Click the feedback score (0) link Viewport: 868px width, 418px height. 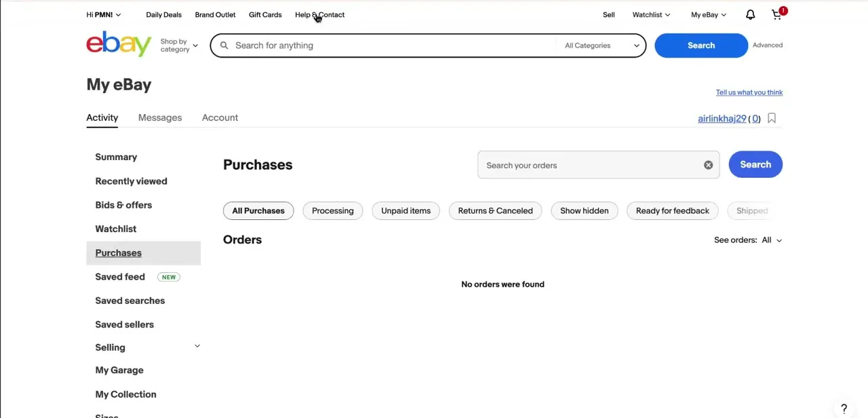pos(755,118)
